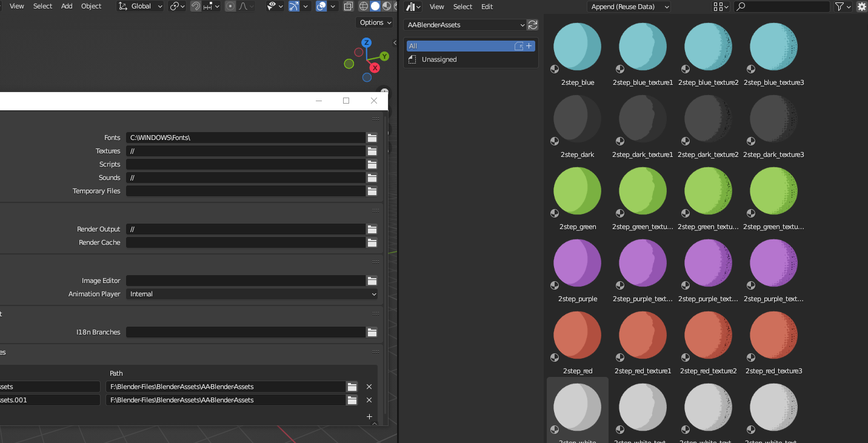Select the 2step_blue material asset

[x=578, y=53]
